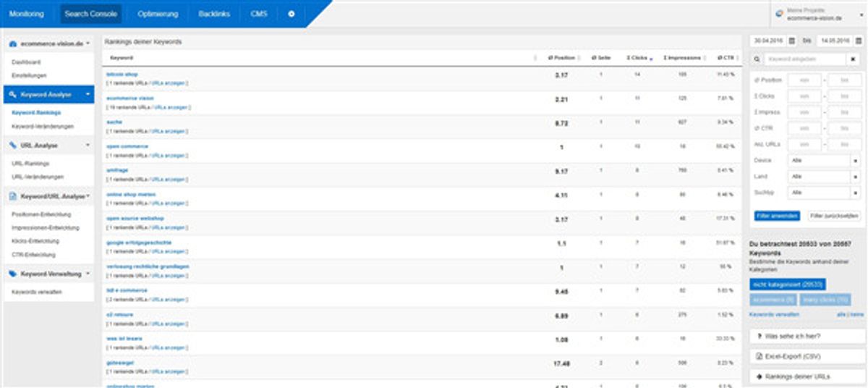
Task: Reset filters with Filter zurücksetzen
Action: point(835,216)
